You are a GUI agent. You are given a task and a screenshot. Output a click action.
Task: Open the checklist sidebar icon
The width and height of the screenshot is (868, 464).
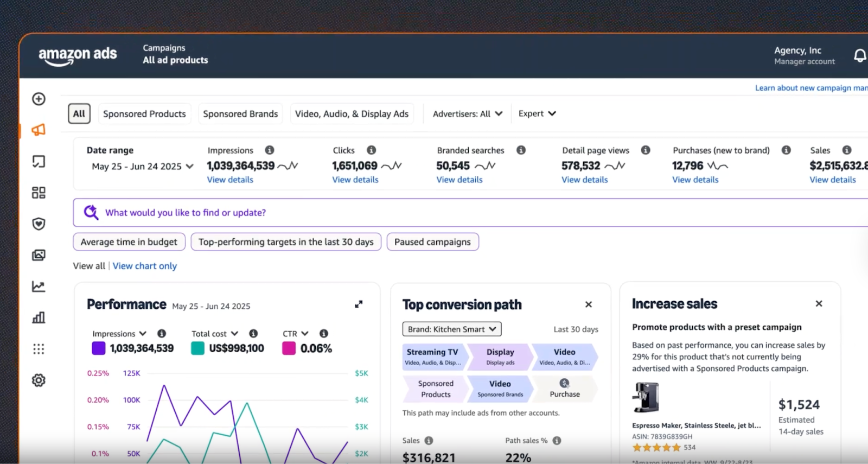(x=39, y=161)
